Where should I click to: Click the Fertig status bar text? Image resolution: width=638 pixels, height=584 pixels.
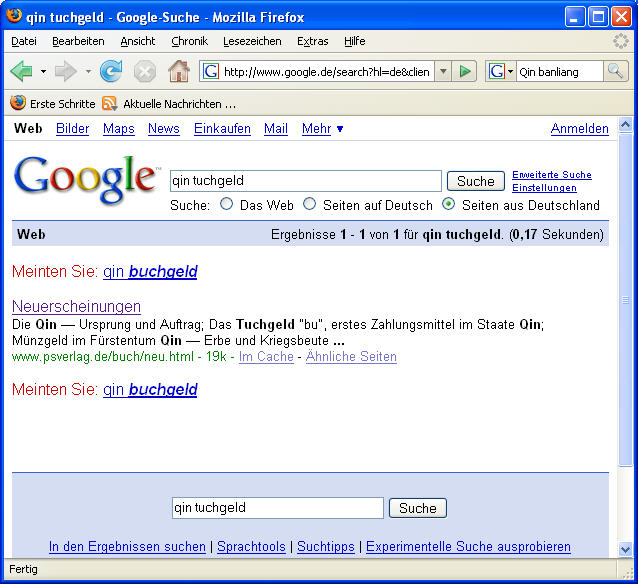(23, 569)
